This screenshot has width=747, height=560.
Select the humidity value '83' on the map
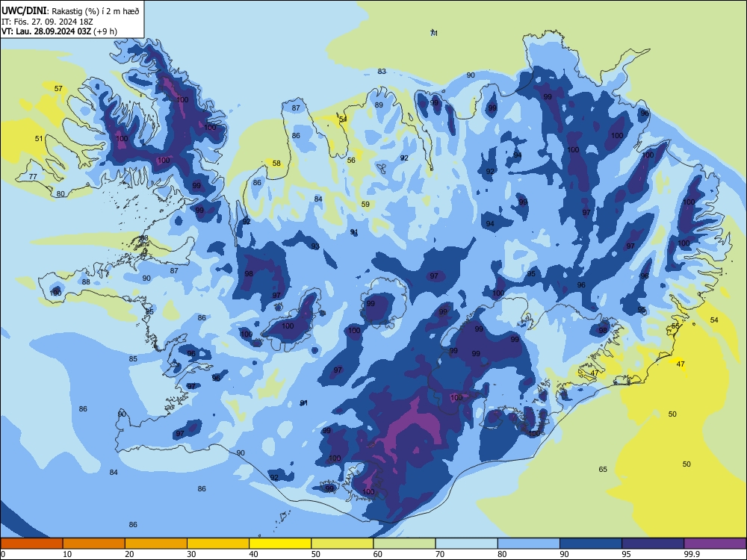(382, 72)
